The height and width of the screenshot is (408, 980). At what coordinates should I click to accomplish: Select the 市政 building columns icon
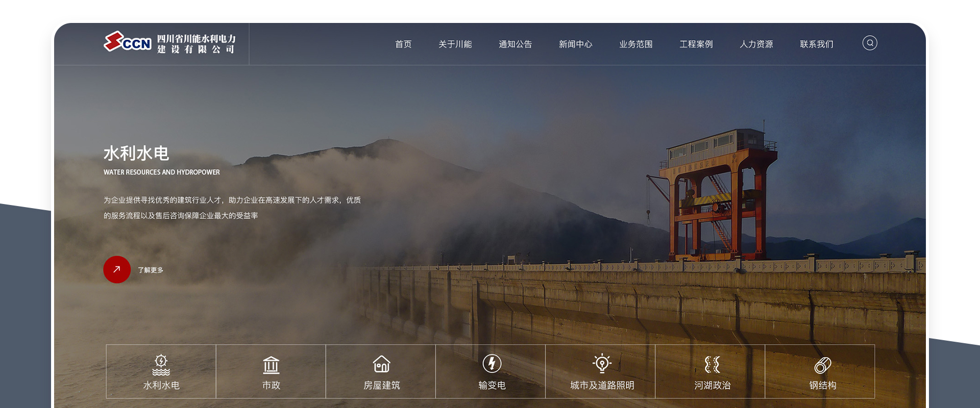(271, 364)
